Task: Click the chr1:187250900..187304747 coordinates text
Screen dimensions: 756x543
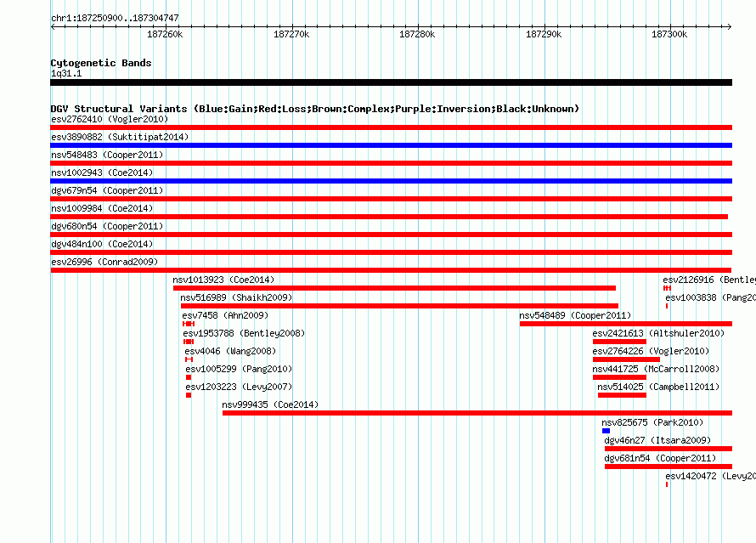Action: [115, 18]
